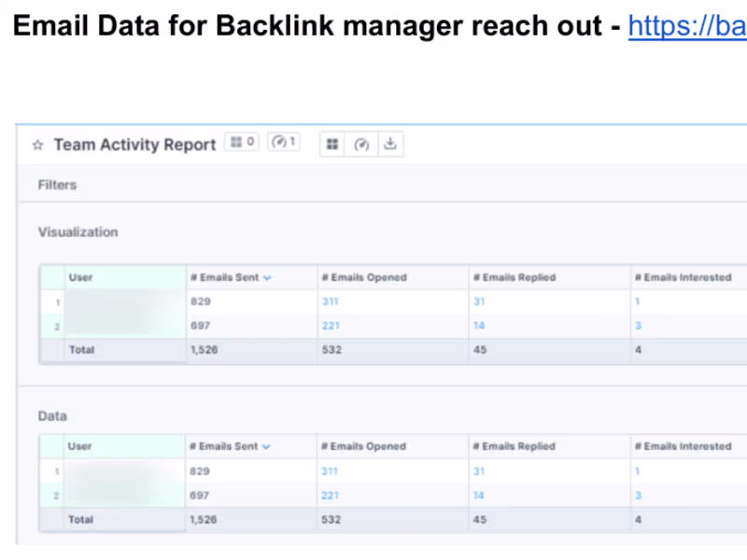Viewport: 747px width, 560px height.
Task: Expand the Filters section
Action: click(57, 185)
